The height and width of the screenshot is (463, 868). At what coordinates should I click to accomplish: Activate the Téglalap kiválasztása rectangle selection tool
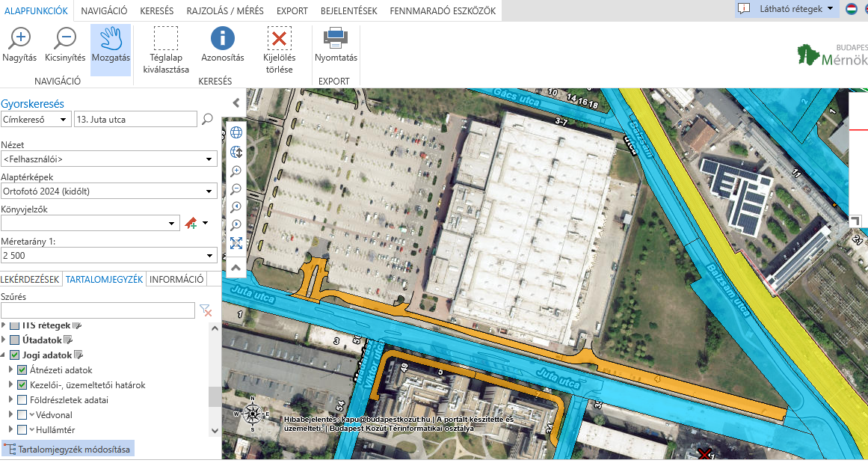tap(166, 49)
